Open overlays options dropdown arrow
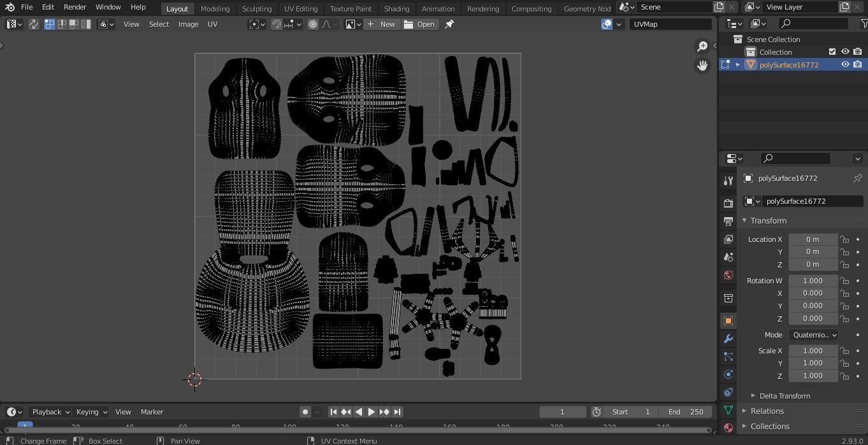The width and height of the screenshot is (868, 445). [619, 24]
